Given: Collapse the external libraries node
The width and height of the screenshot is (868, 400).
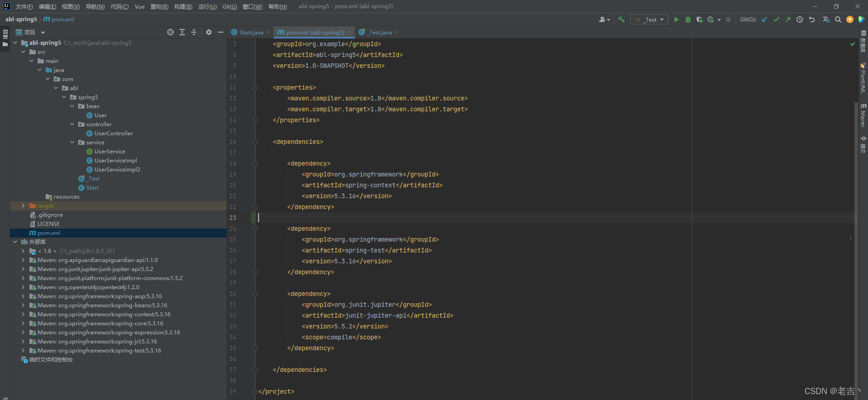Looking at the screenshot, I should pos(15,242).
